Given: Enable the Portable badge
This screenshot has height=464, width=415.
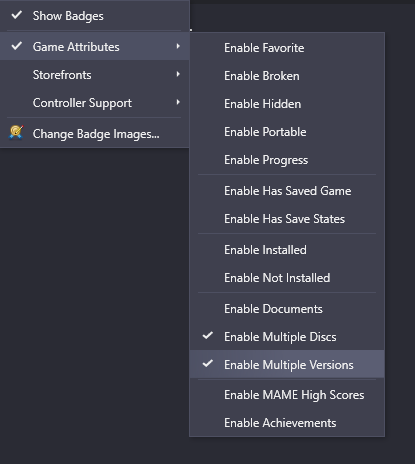Looking at the screenshot, I should [x=287, y=132].
